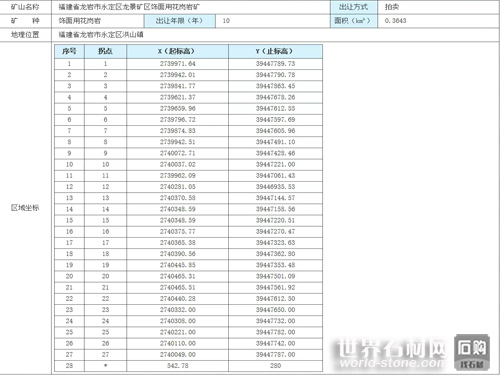Viewport: 500px width, 375px height.
Task: Click the Y（止标高） column header
Action: 275,51
